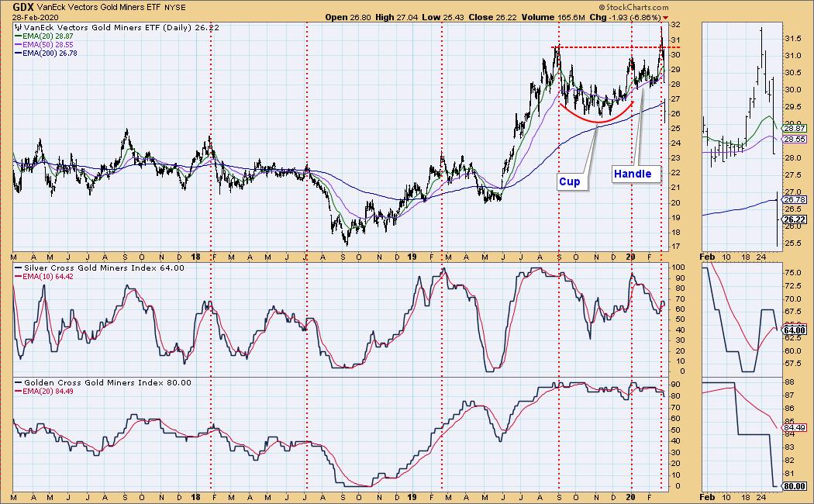Select the EMA(50) 28.55 legend entry

[x=44, y=45]
